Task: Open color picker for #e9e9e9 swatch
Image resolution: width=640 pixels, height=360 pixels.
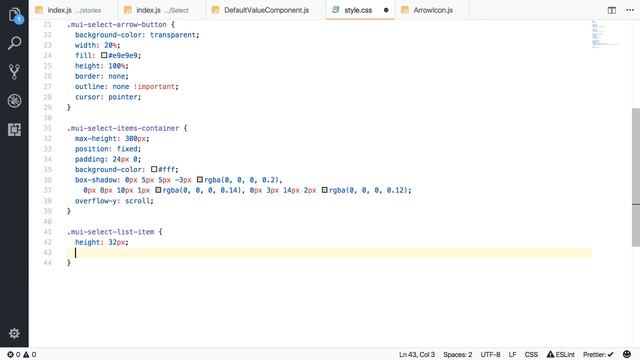Action: 104,55
